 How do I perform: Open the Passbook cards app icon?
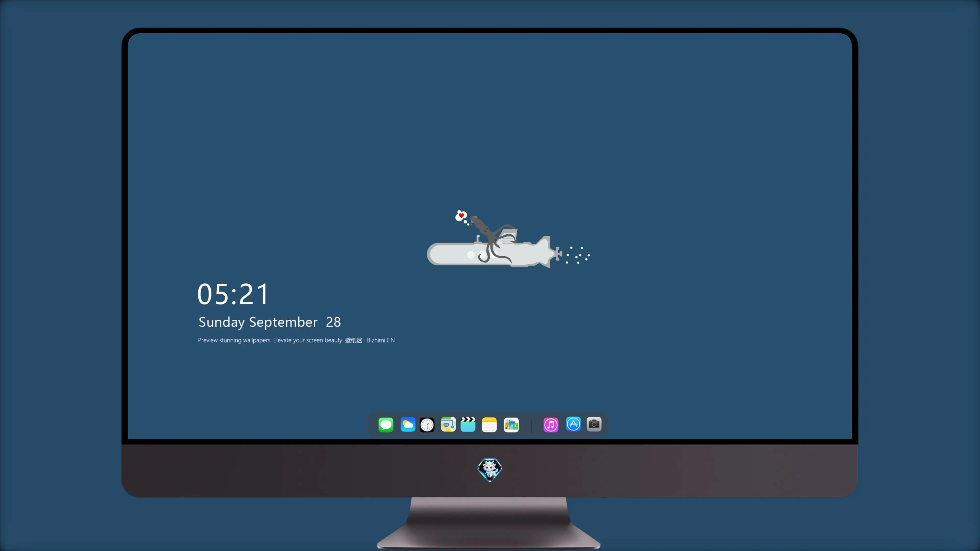click(511, 425)
